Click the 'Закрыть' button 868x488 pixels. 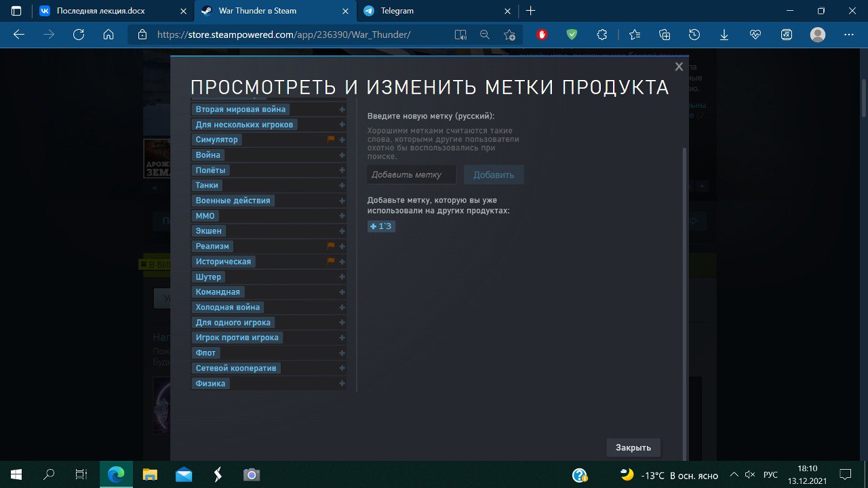point(633,447)
